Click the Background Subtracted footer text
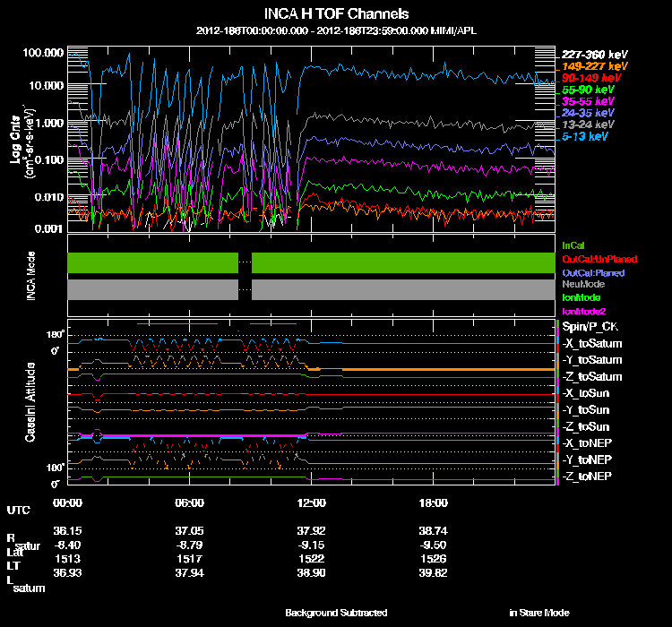The width and height of the screenshot is (672, 627). click(x=336, y=613)
